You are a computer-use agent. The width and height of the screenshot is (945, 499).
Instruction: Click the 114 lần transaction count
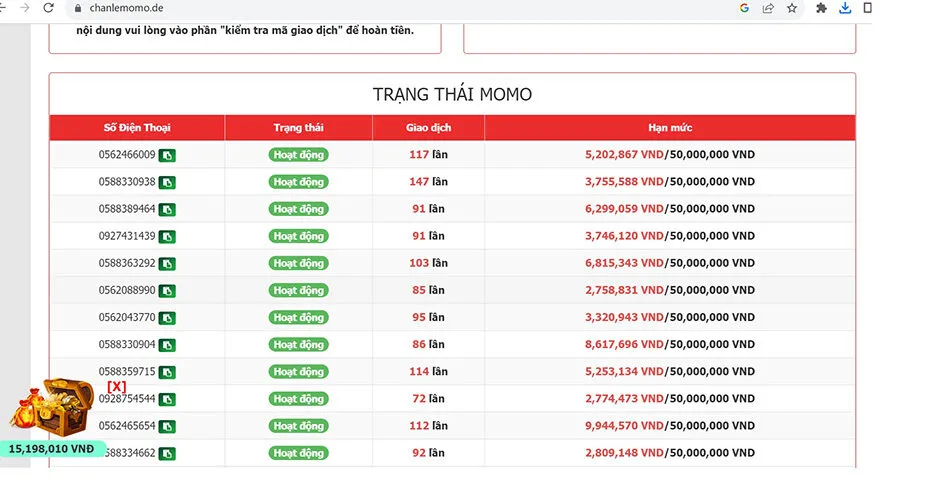(x=429, y=372)
